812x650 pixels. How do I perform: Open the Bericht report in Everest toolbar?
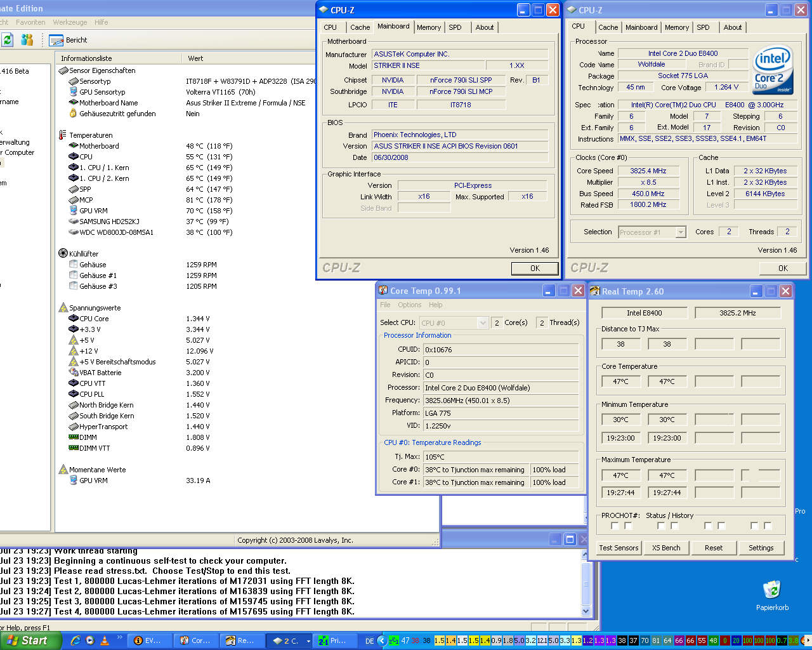click(x=69, y=40)
